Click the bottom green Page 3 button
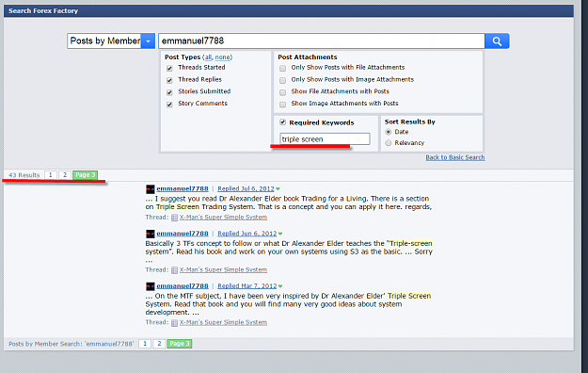This screenshot has width=588, height=373. tap(180, 344)
